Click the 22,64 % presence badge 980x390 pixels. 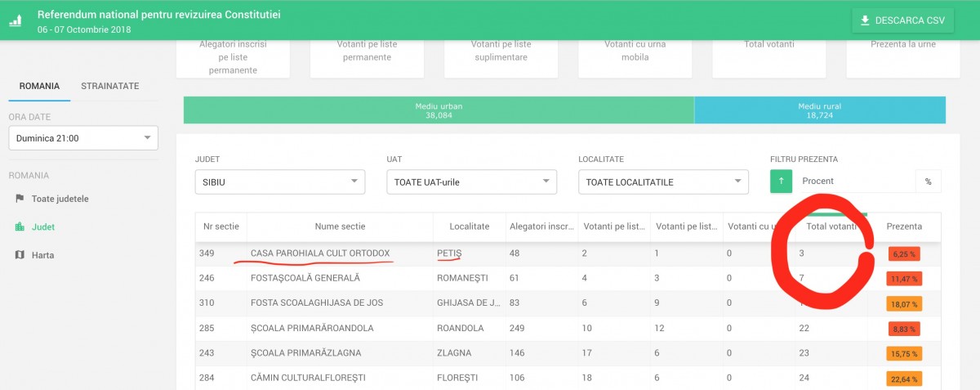point(904,379)
